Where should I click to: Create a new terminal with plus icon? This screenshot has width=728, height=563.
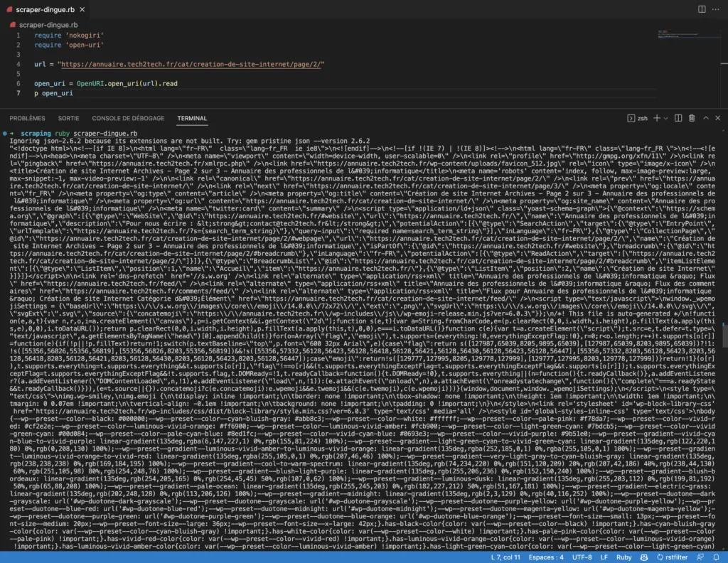[x=656, y=118]
